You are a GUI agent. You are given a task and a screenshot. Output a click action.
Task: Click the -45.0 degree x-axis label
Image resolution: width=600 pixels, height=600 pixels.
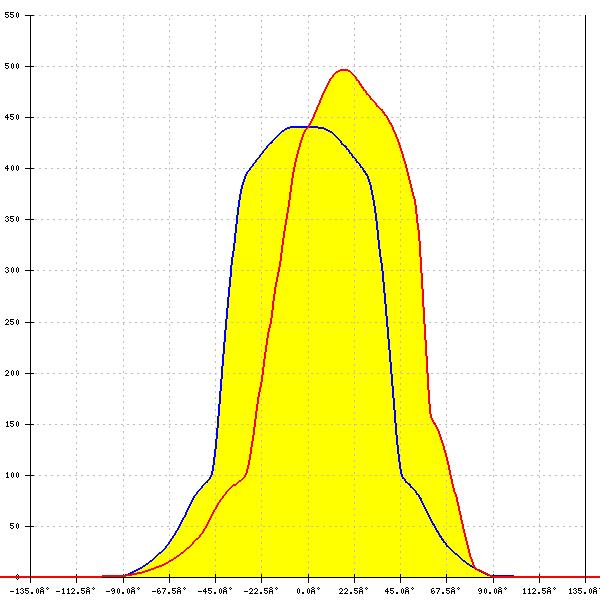point(215,591)
